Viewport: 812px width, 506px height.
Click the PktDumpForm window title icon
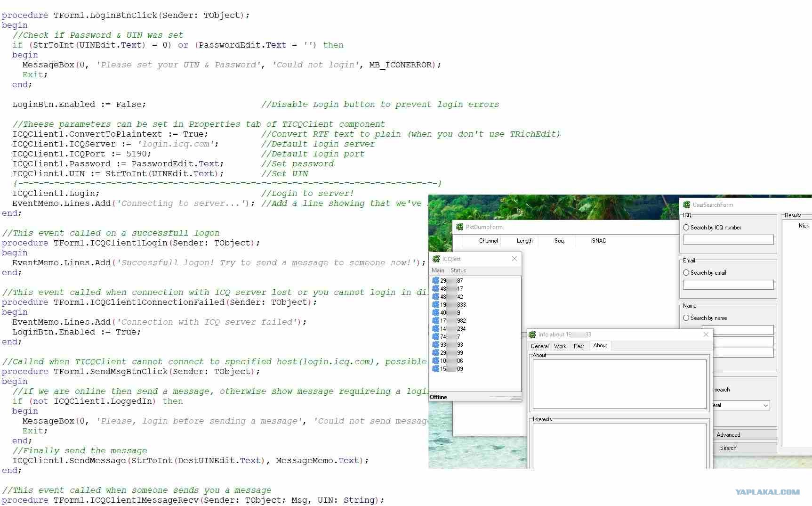[460, 227]
